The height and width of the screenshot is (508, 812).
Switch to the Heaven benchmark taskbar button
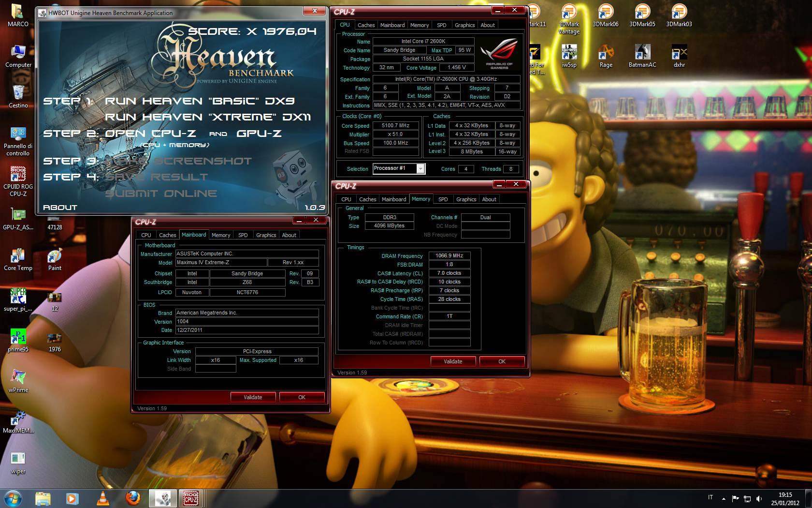click(162, 498)
